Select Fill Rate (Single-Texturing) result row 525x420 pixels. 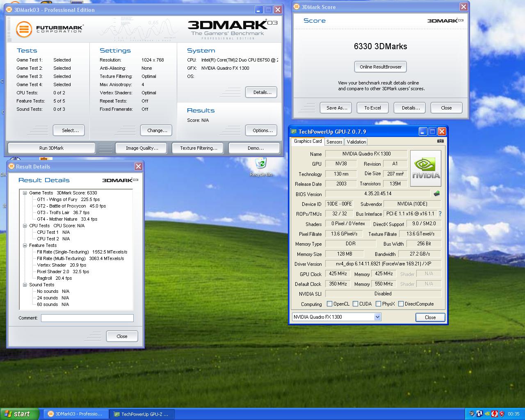tap(82, 252)
